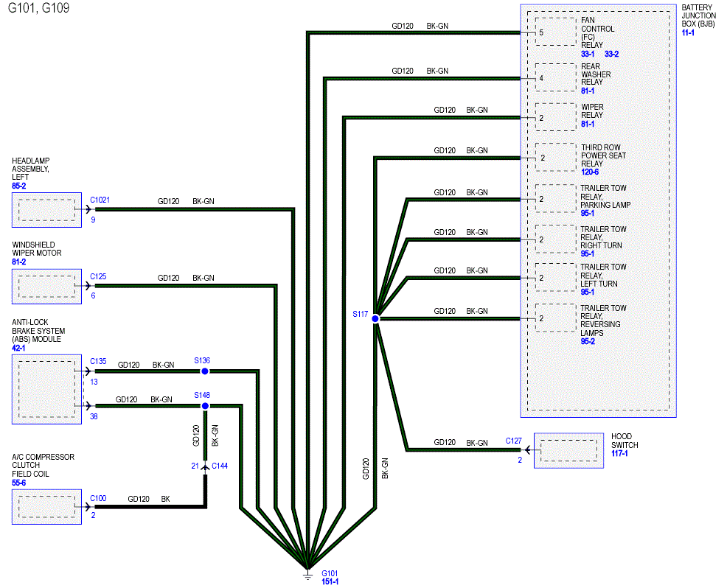Click the S136 label
Screen dimensions: 727x588
pos(202,360)
